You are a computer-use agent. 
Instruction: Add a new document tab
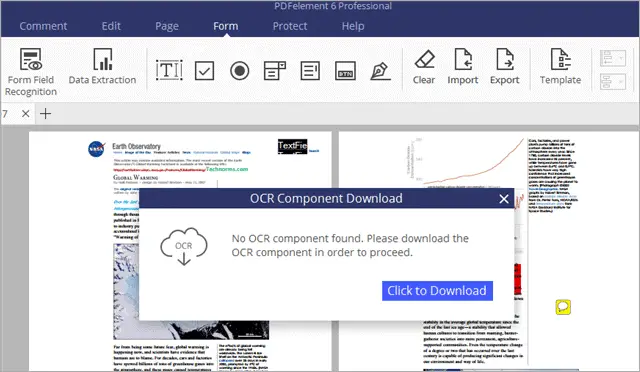45,114
